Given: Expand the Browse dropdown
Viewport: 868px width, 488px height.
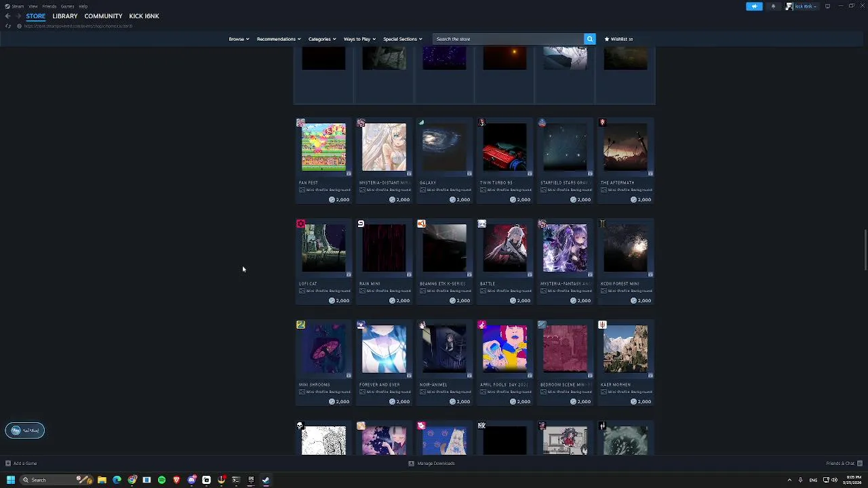Looking at the screenshot, I should (x=239, y=39).
